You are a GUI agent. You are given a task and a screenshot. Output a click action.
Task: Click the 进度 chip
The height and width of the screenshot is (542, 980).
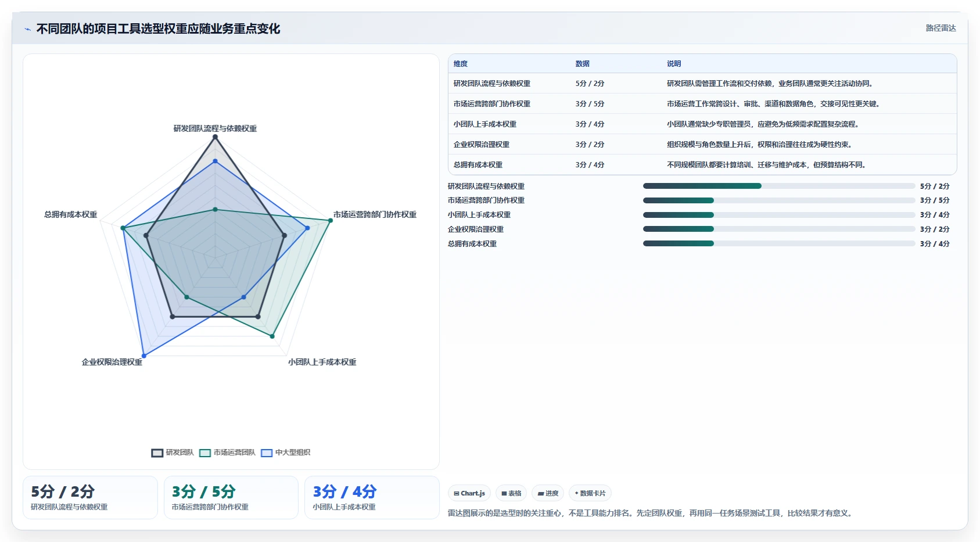tap(548, 493)
